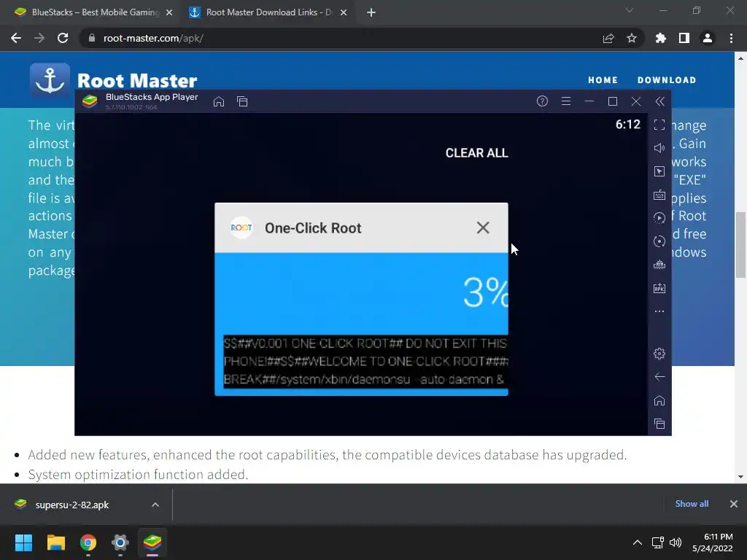Reload the Root Master page
Screen dimensions: 747x560
[63, 38]
